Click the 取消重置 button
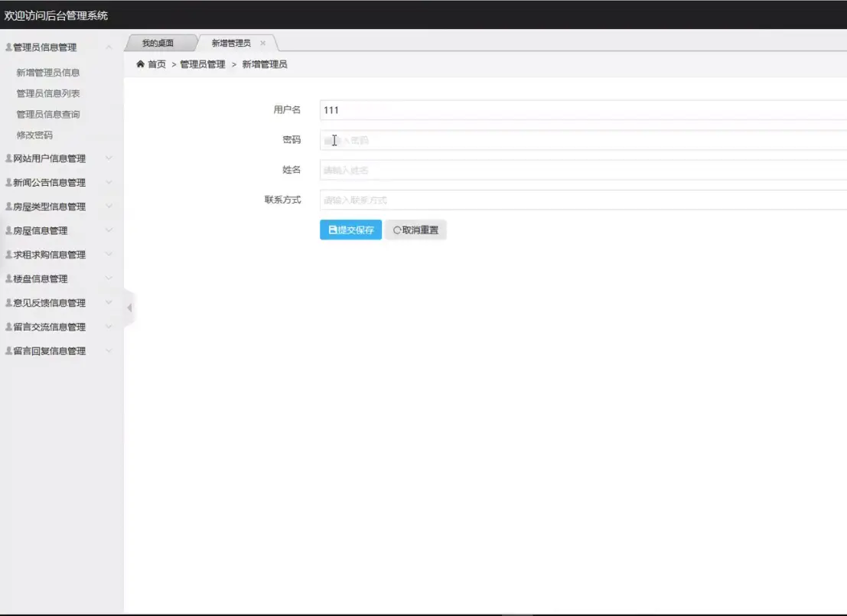The height and width of the screenshot is (616, 847). point(415,230)
